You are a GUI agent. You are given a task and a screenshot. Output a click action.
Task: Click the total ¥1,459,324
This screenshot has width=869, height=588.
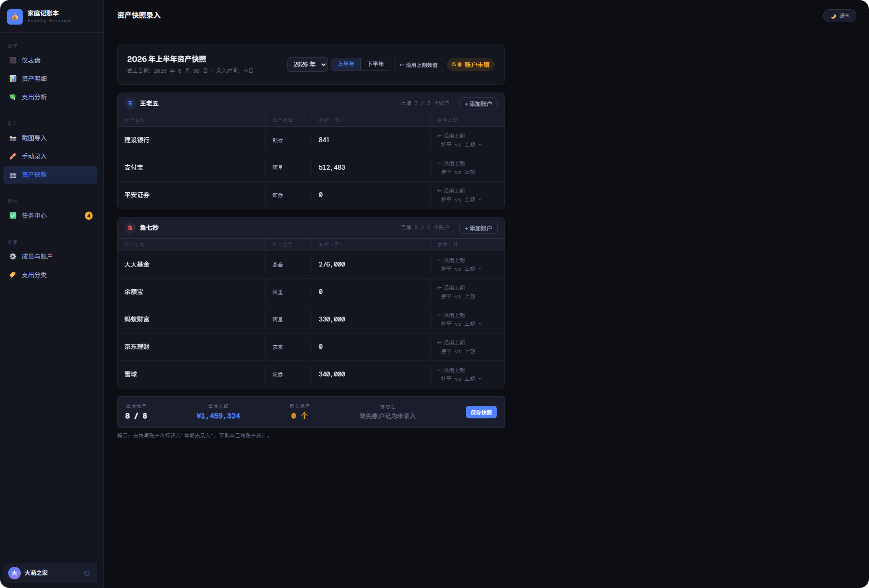(218, 416)
